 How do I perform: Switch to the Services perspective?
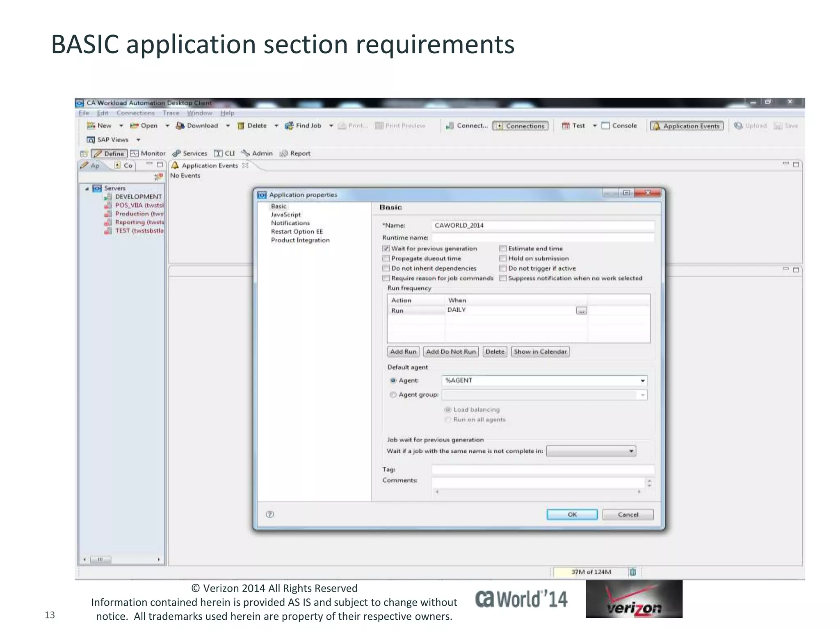pyautogui.click(x=190, y=153)
